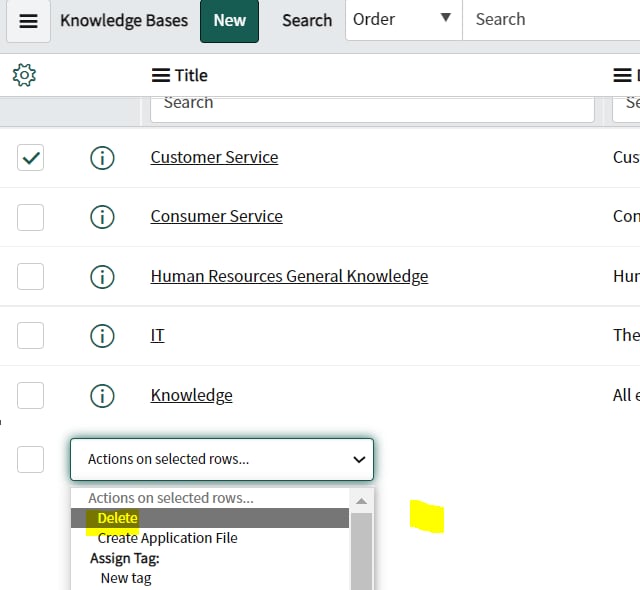Image resolution: width=640 pixels, height=590 pixels.
Task: Open info preview for Consumer Service row
Action: pyautogui.click(x=102, y=216)
